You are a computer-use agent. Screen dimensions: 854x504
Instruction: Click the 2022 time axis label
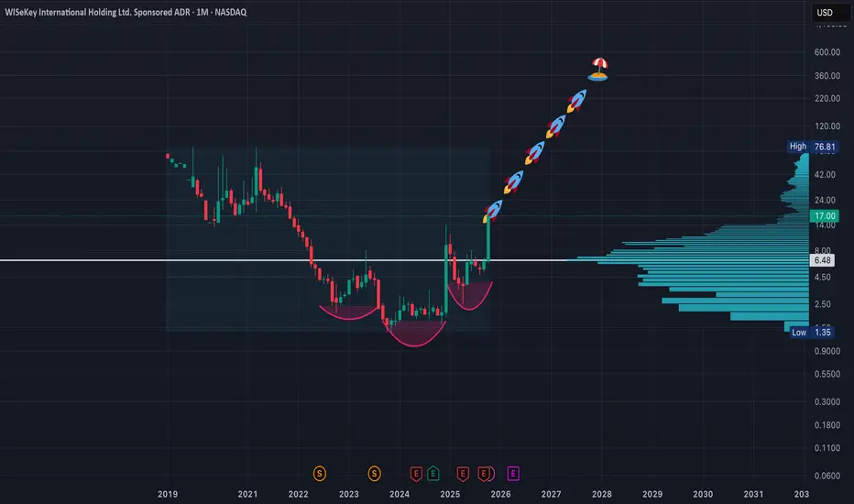point(298,494)
